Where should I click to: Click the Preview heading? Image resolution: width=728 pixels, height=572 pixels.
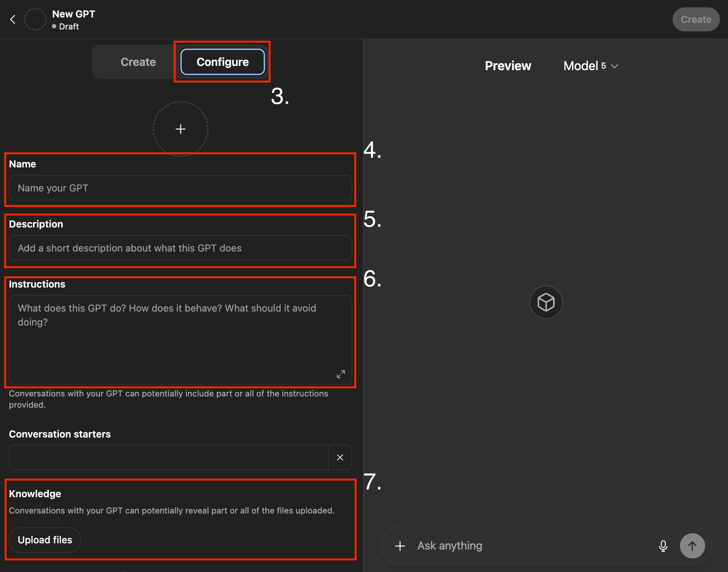point(508,66)
